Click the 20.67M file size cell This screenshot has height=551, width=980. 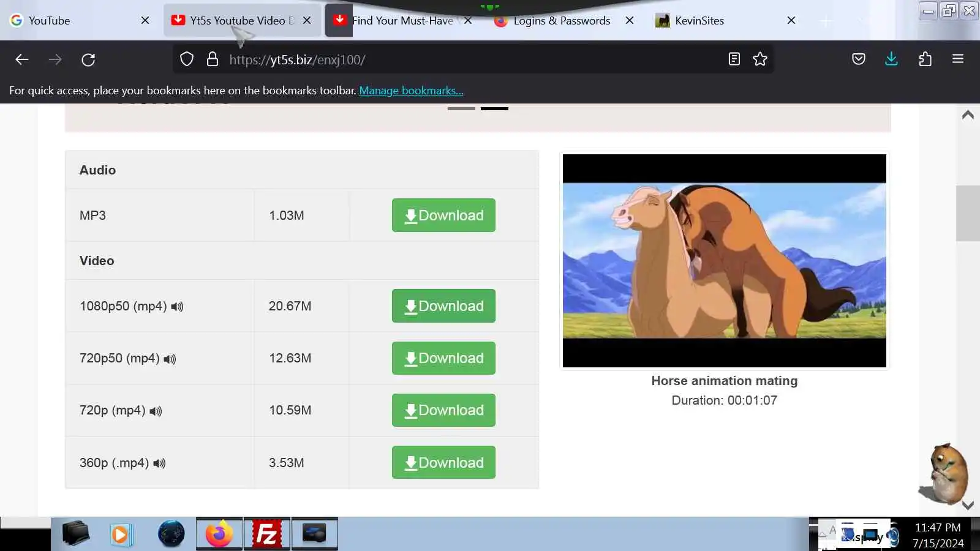point(302,305)
